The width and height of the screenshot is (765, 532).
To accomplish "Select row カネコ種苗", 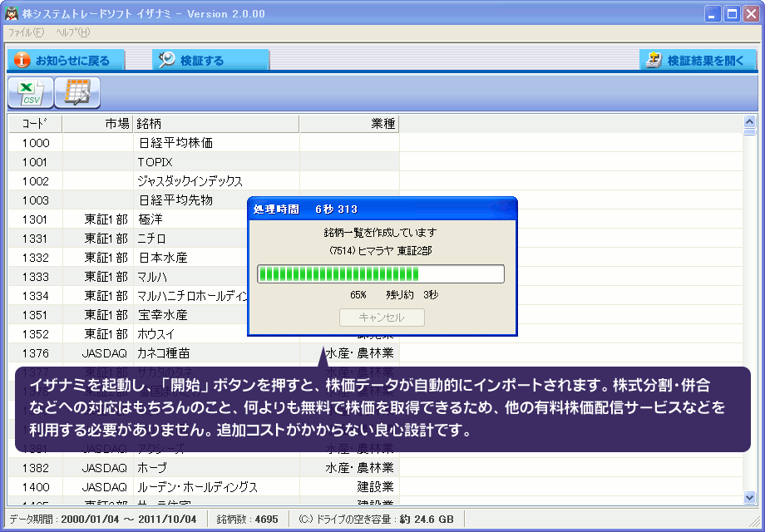I will tap(376, 353).
